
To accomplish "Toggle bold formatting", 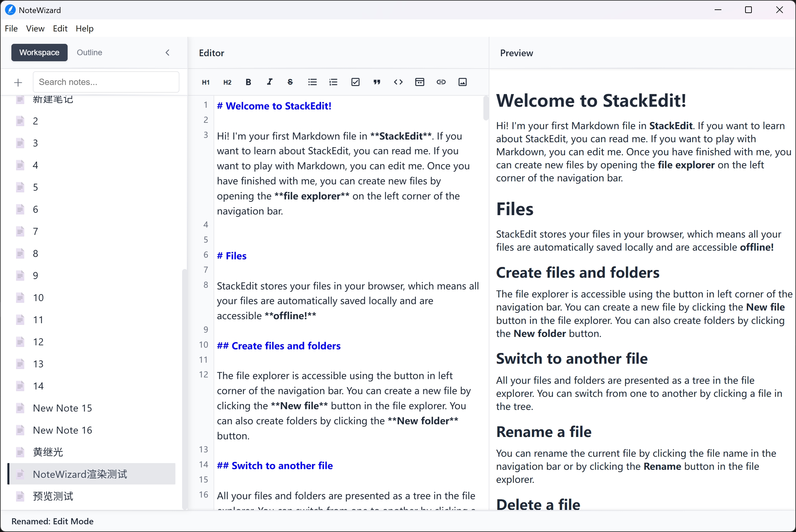I will [x=248, y=82].
